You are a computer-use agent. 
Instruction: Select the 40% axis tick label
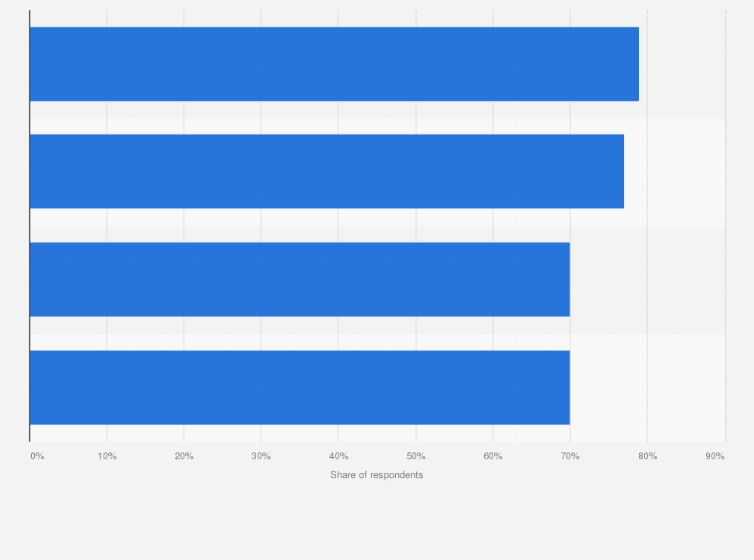click(338, 456)
